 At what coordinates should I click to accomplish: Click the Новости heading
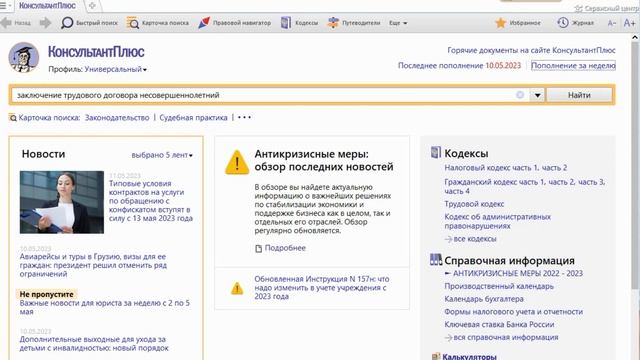click(43, 154)
